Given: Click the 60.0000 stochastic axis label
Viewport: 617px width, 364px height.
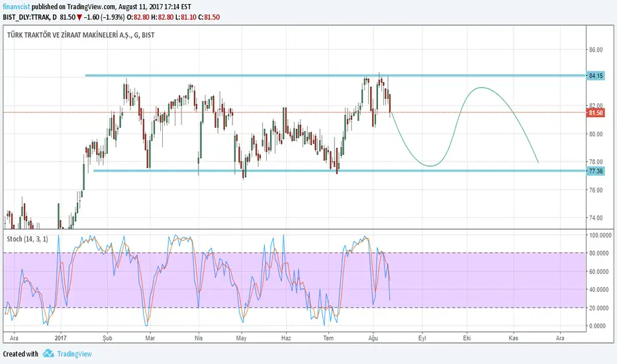Looking at the screenshot, I should (600, 271).
